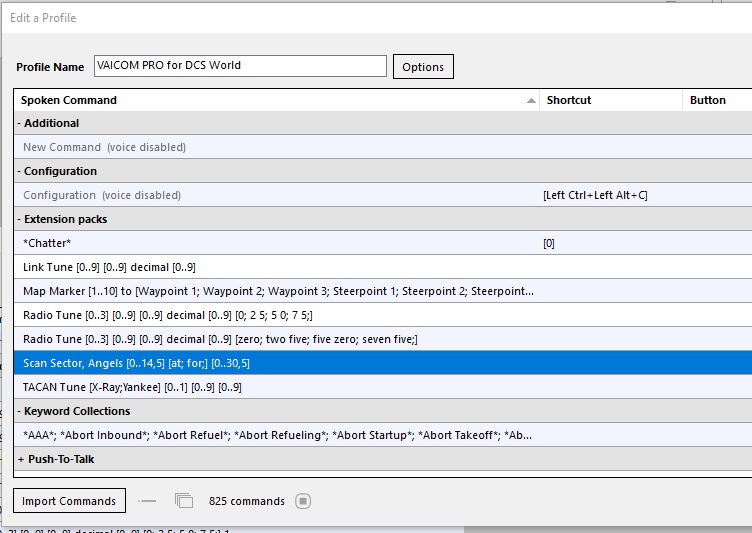Viewport: 752px width, 533px height.
Task: Select the Map Marker command row
Action: pos(383,291)
